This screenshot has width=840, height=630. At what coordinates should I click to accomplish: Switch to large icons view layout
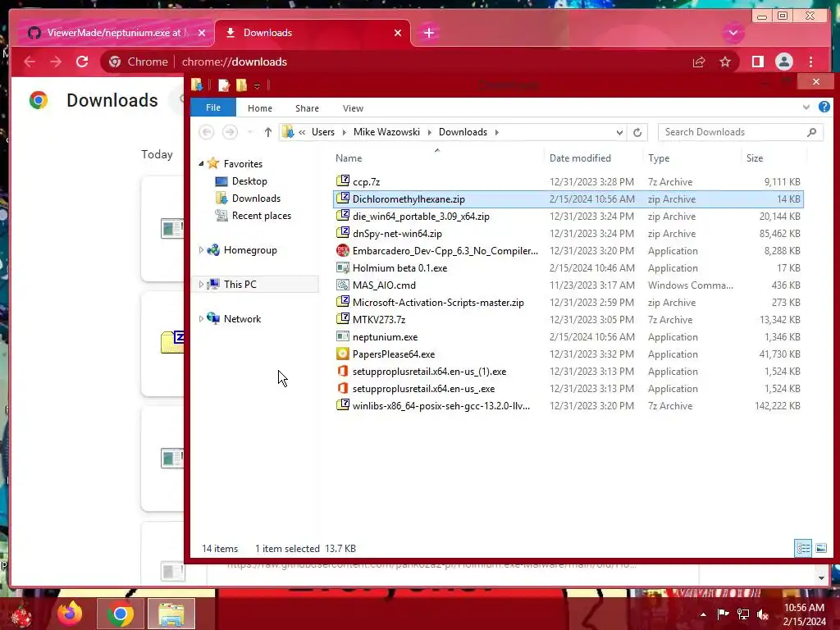(x=820, y=548)
